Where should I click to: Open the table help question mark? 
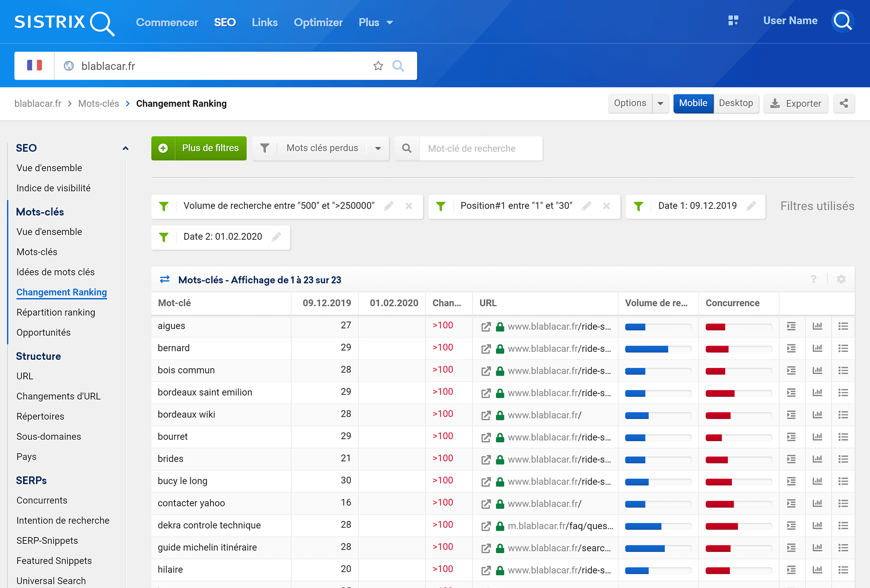coord(814,279)
